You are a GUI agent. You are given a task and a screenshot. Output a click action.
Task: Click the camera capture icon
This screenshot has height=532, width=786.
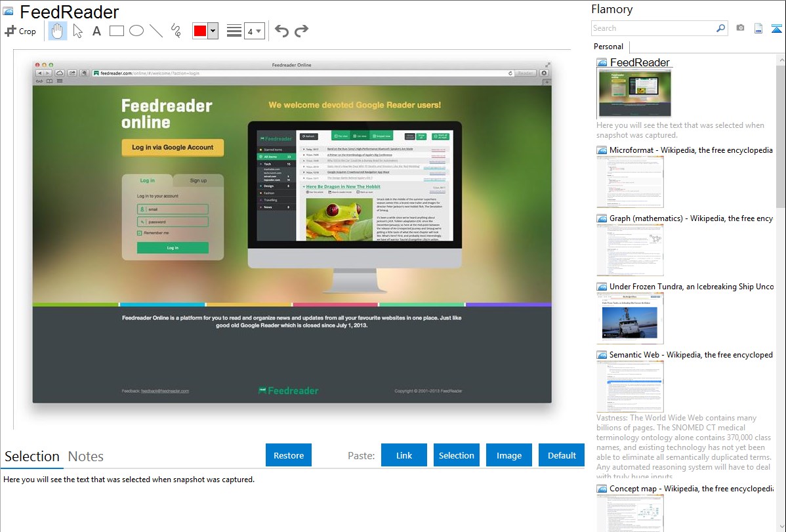tap(740, 28)
